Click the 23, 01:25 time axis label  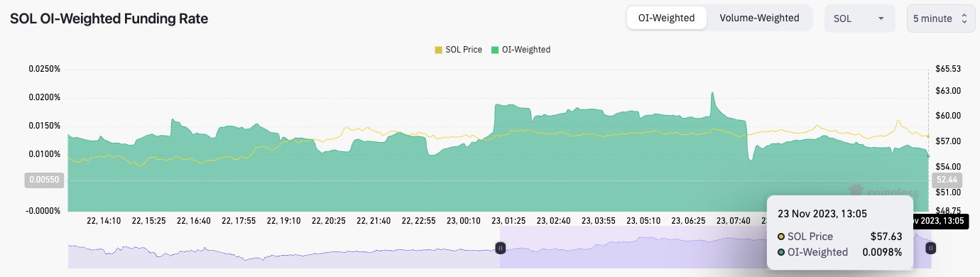pyautogui.click(x=508, y=221)
